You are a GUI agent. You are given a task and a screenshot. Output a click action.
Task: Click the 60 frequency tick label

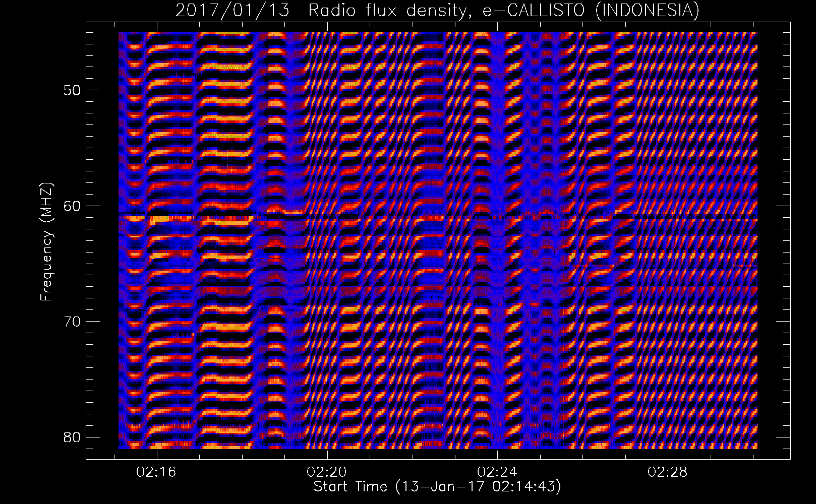72,206
